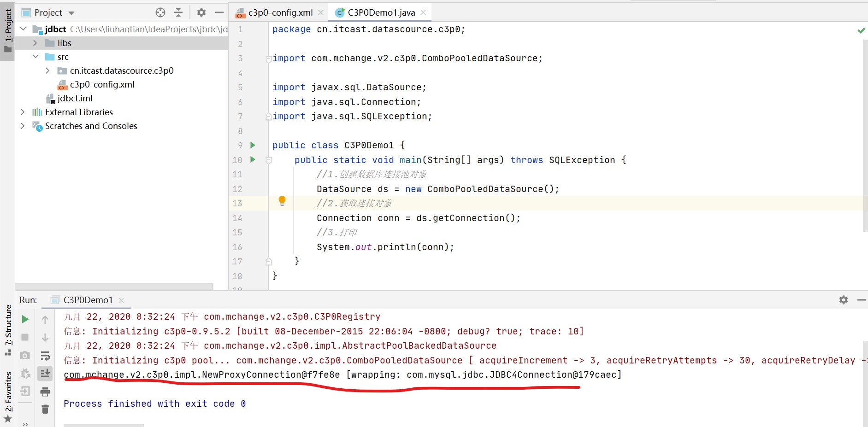Select the libs folder row
Image resolution: width=868 pixels, height=427 pixels.
122,43
